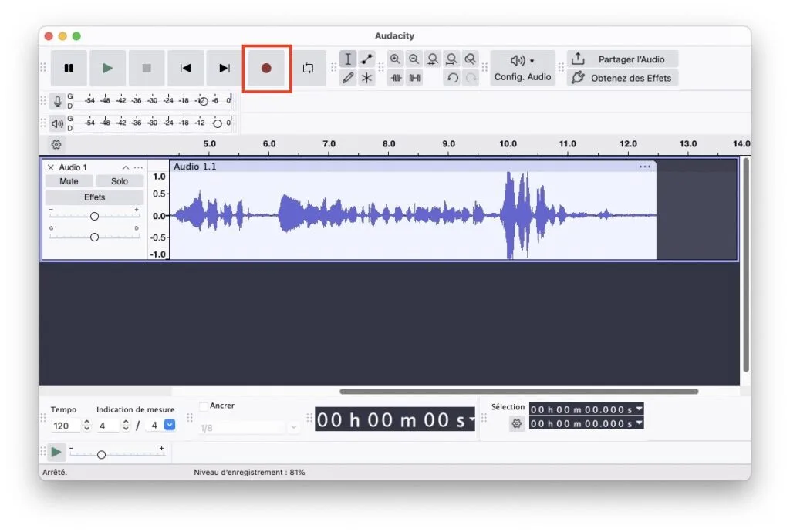Click the Pause button
The image size is (790, 532).
pyautogui.click(x=69, y=68)
